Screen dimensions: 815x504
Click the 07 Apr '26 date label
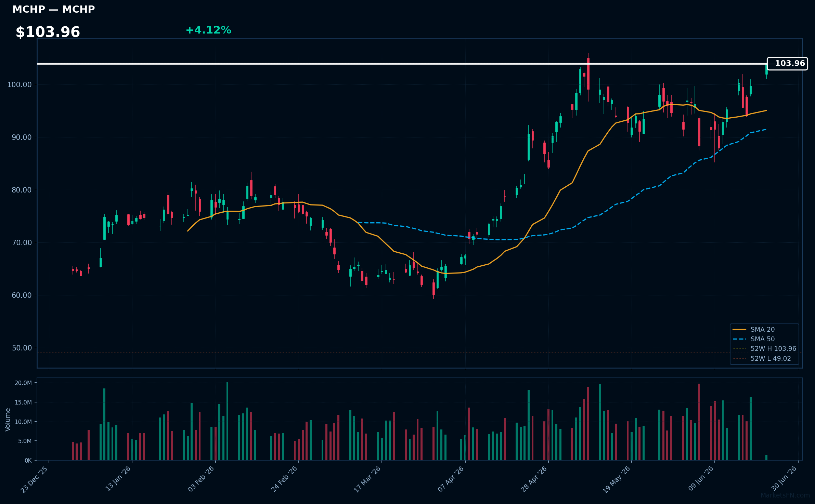tap(451, 479)
